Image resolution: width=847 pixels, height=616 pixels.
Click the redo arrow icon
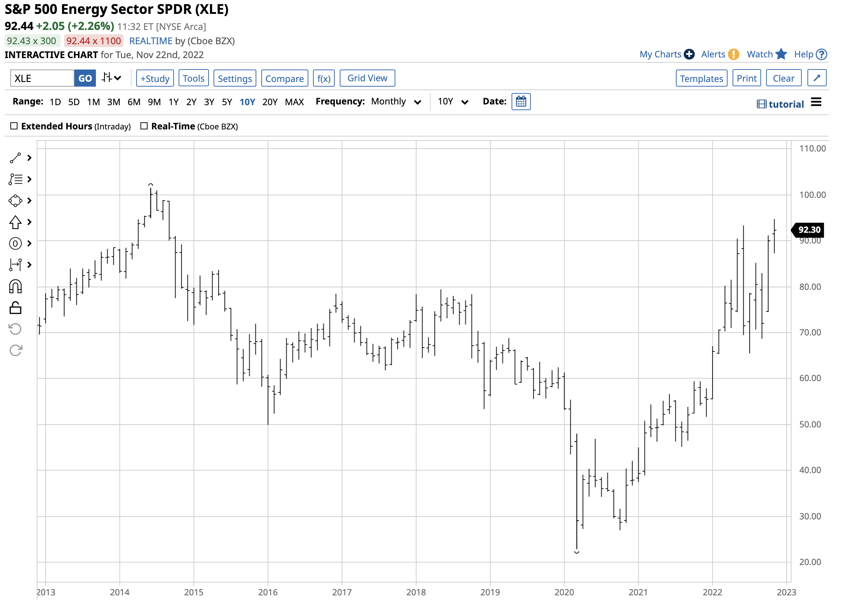pyautogui.click(x=15, y=350)
